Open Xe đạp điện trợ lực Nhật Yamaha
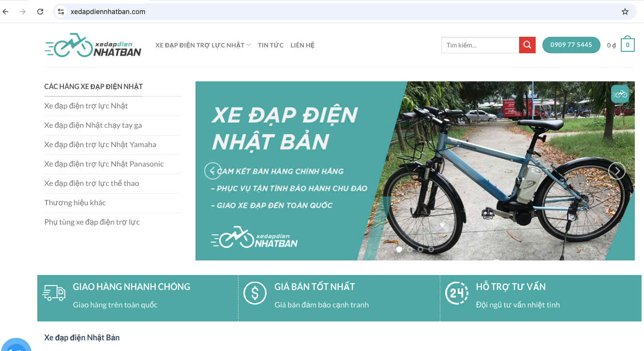This screenshot has height=351, width=644. [x=100, y=145]
